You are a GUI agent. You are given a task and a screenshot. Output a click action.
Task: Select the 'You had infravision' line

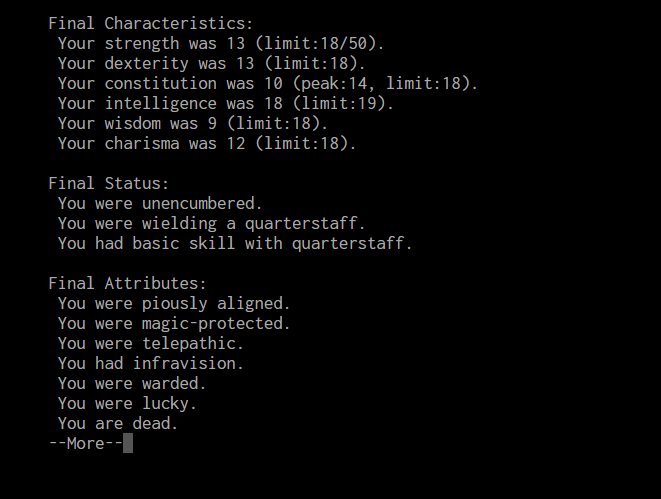tap(151, 363)
